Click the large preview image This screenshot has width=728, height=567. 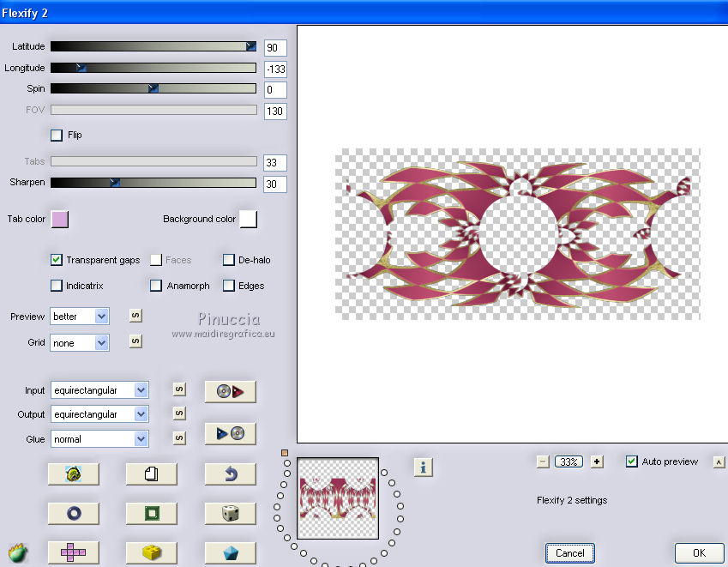point(517,234)
